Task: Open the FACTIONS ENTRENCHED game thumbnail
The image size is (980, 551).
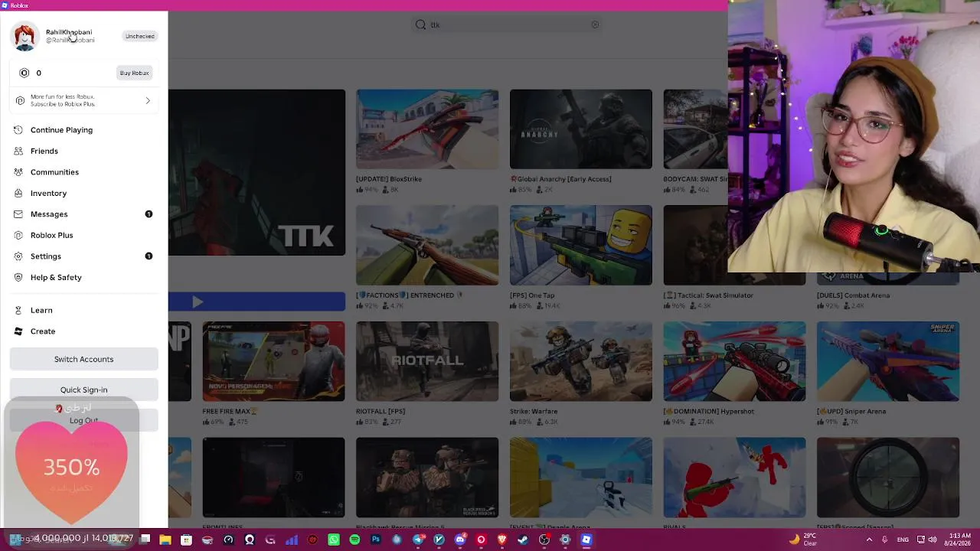Action: (x=427, y=245)
